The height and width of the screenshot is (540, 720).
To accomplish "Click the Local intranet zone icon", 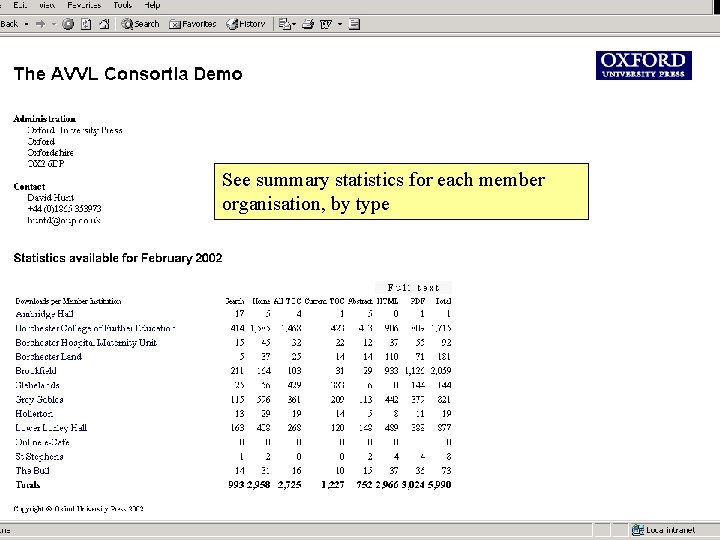I will (637, 530).
